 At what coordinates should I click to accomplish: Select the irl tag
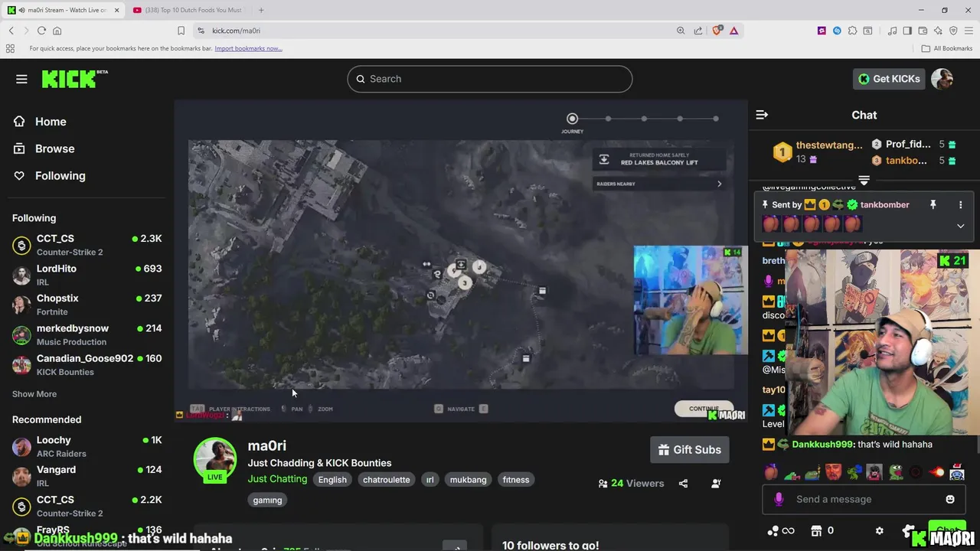click(430, 480)
